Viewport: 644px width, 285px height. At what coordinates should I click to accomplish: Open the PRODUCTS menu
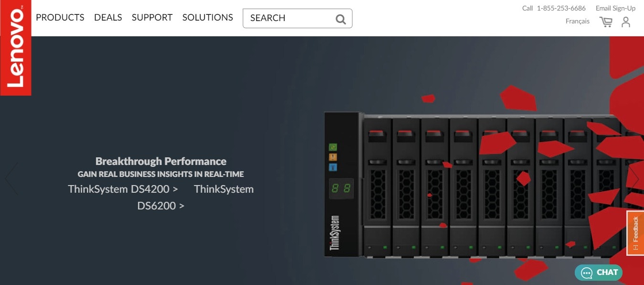tap(60, 18)
